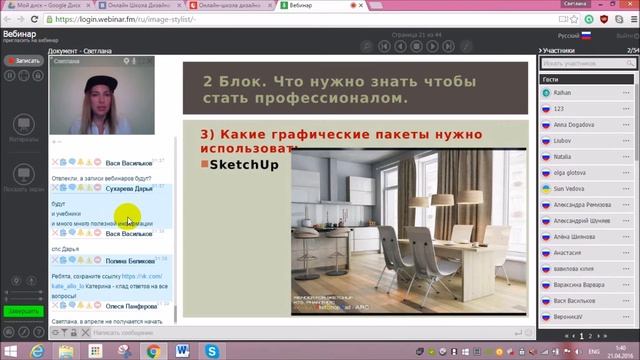Go to participants page 2

pyautogui.click(x=590, y=336)
